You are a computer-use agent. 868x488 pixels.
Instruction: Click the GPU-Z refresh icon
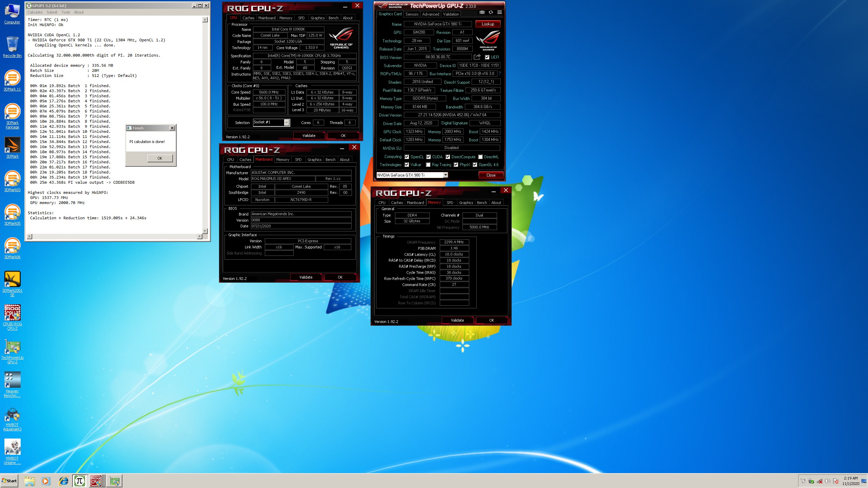coord(491,13)
